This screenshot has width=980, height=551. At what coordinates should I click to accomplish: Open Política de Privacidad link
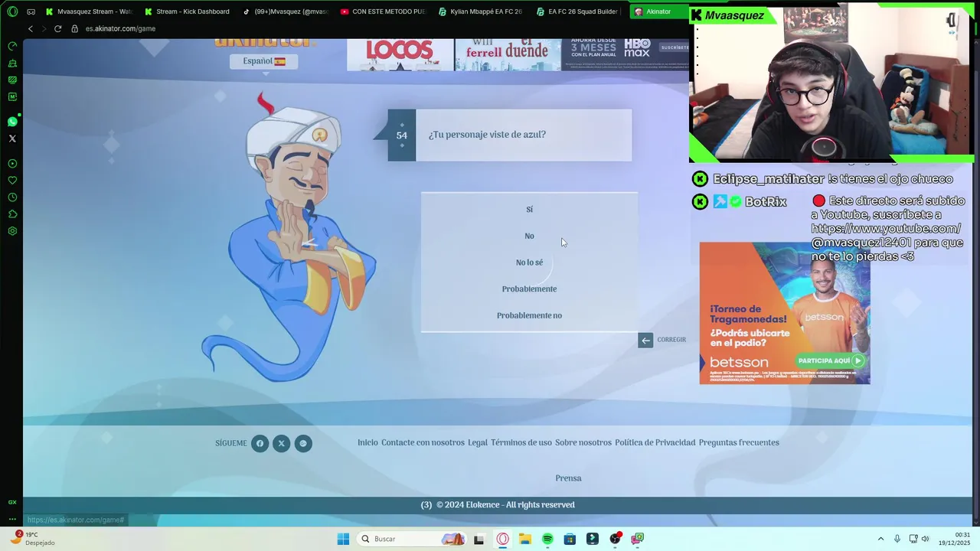click(x=655, y=442)
